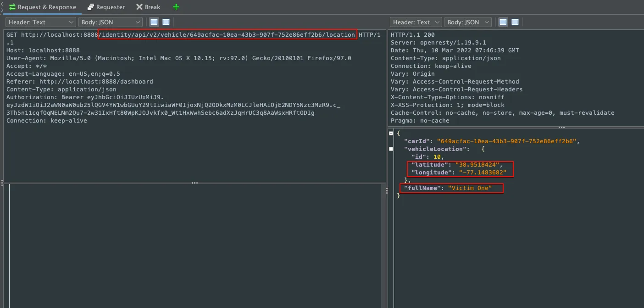Screen dimensions: 644x308
Task: Click the request Content-Type: application/json line
Action: [61, 90]
